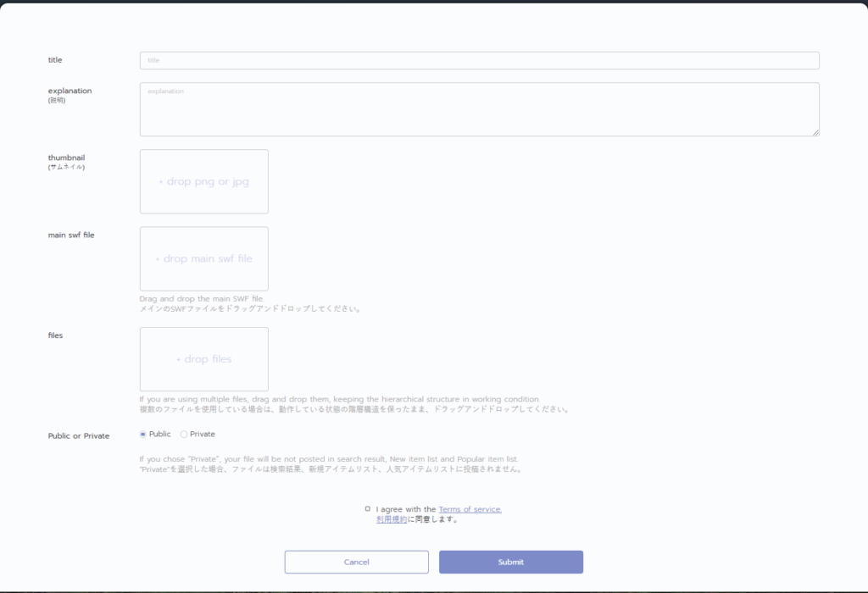Viewport: 868px width, 593px height.
Task: Click the 'thumbnail' field label
Action: tap(66, 158)
